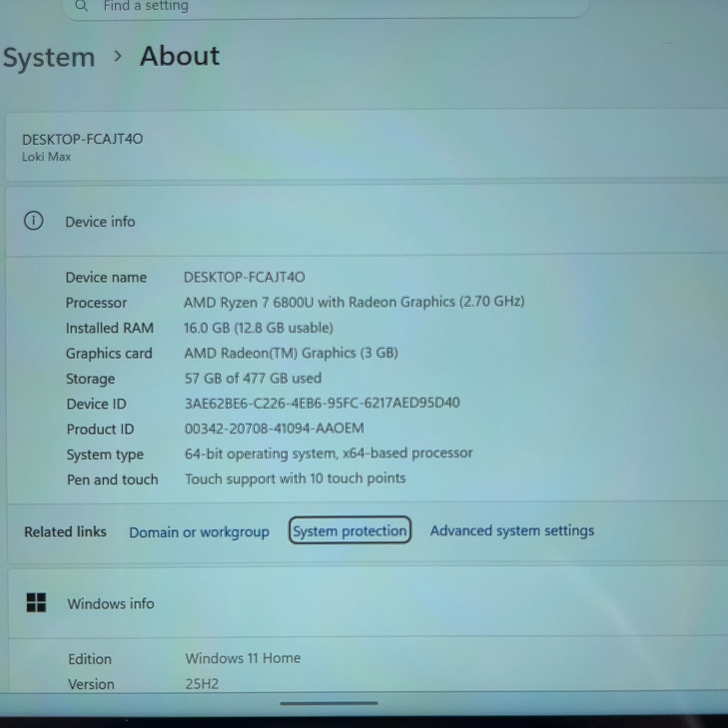Screen dimensions: 728x728
Task: Select AMD Ryzen 7 6800U processor value
Action: pyautogui.click(x=354, y=302)
